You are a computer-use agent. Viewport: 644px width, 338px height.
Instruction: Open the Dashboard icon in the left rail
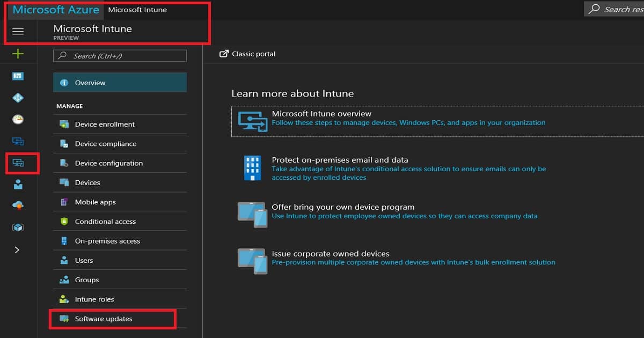click(x=18, y=76)
